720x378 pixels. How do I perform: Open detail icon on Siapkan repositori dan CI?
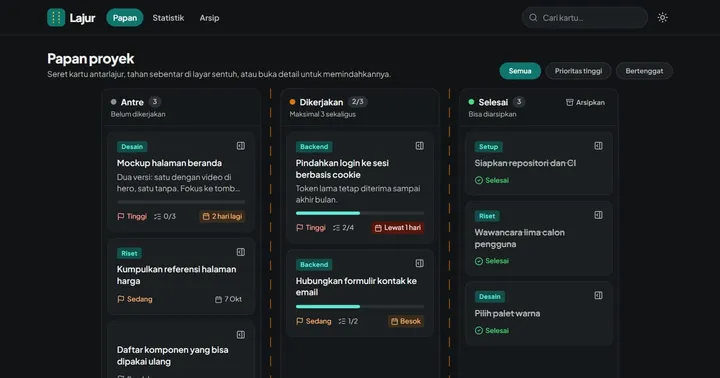click(598, 146)
